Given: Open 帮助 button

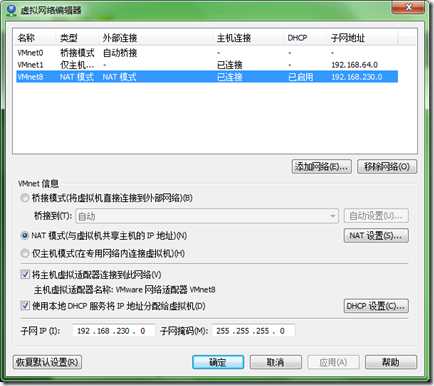Looking at the screenshot, I should pos(391,362).
